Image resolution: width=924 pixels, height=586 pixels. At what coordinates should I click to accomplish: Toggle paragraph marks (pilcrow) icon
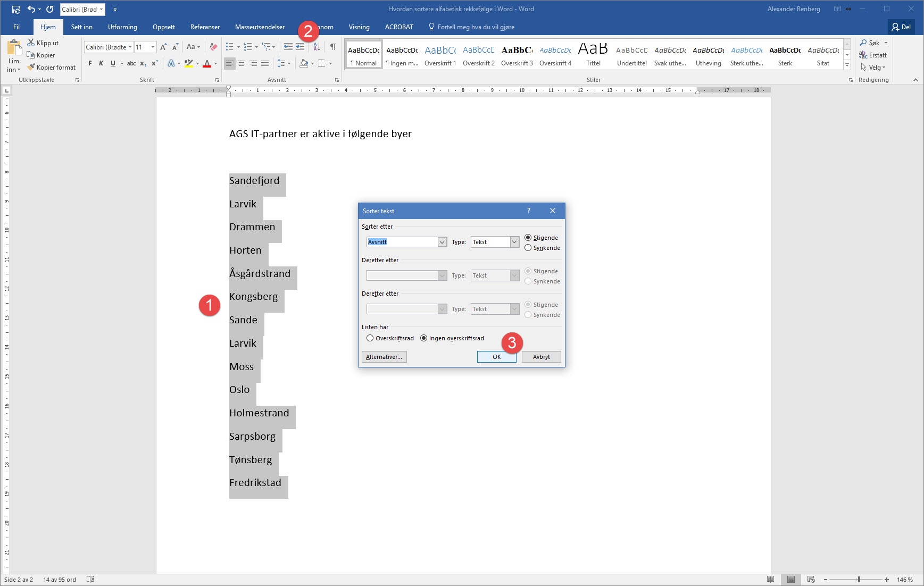(x=332, y=47)
